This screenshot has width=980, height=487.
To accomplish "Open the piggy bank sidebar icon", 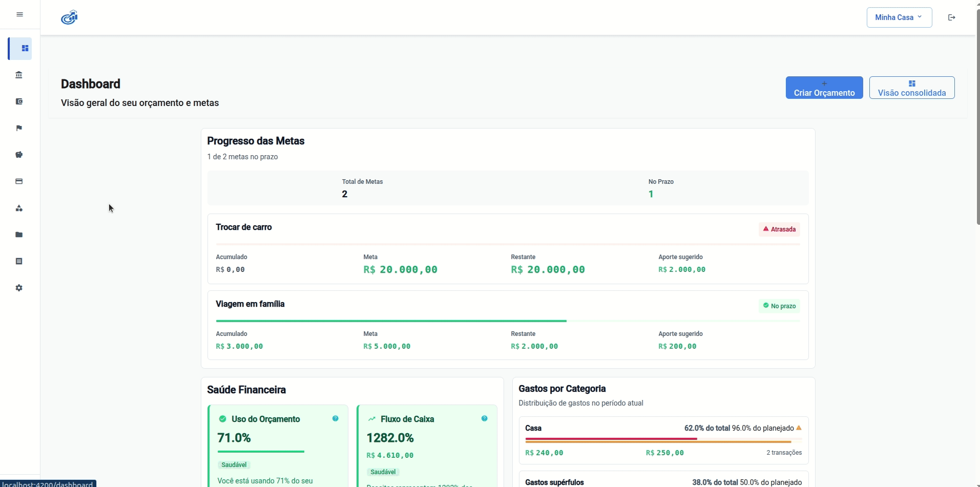I will coord(19,155).
